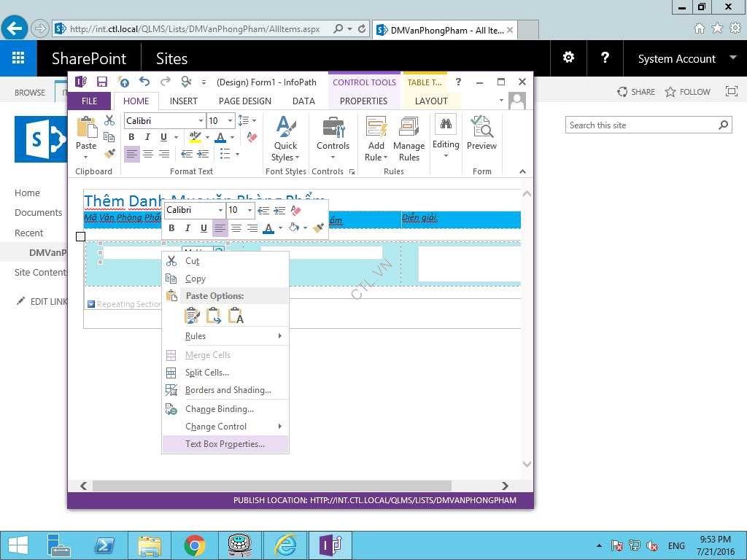Viewport: 747px width, 560px height.
Task: Choose Text Box Properties from context menu
Action: (x=225, y=444)
